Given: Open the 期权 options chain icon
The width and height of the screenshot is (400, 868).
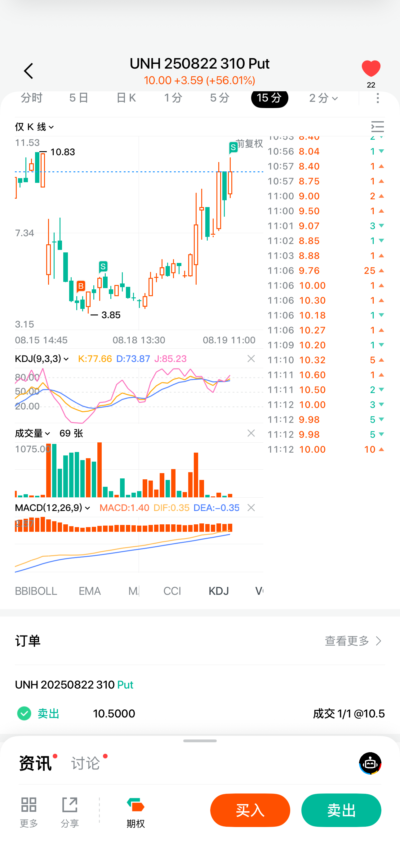Looking at the screenshot, I should pyautogui.click(x=136, y=812).
